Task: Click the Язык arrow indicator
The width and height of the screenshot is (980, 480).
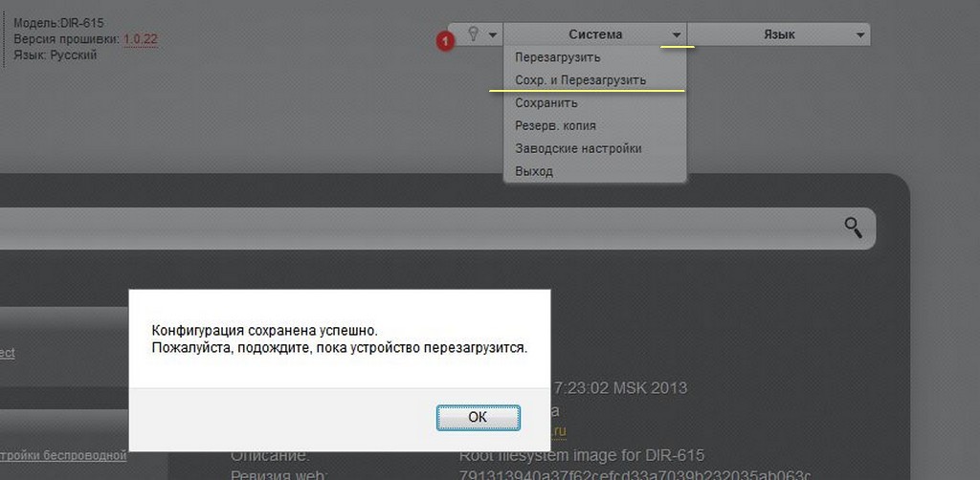Action: (860, 35)
